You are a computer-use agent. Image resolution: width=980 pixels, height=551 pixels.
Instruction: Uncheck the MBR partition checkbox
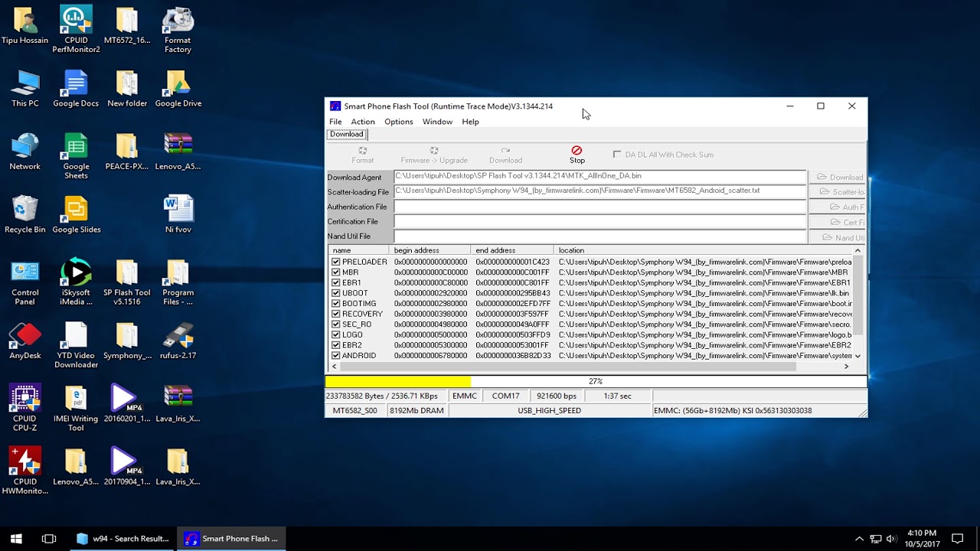pos(335,272)
